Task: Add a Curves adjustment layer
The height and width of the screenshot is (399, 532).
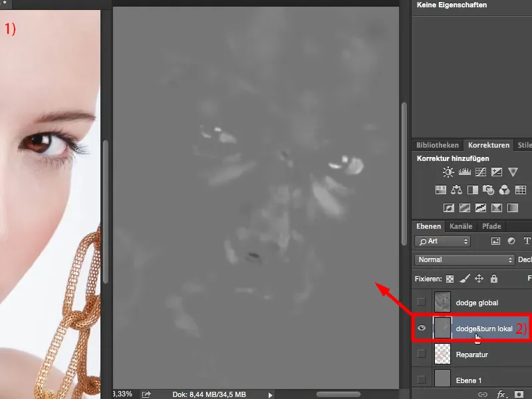Action: 479,172
